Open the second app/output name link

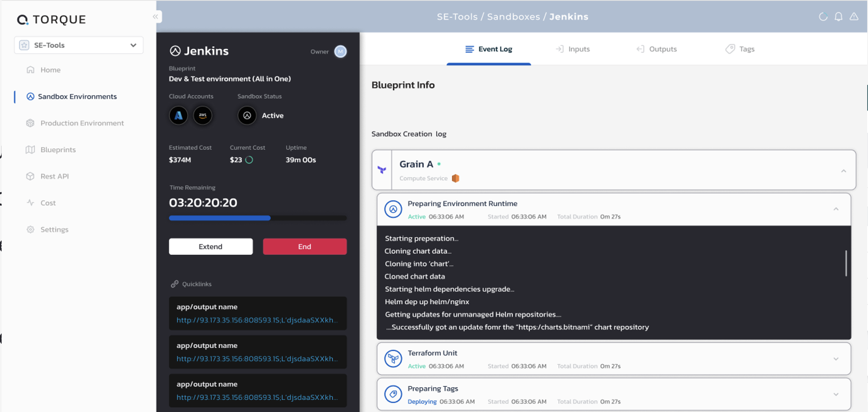click(257, 359)
